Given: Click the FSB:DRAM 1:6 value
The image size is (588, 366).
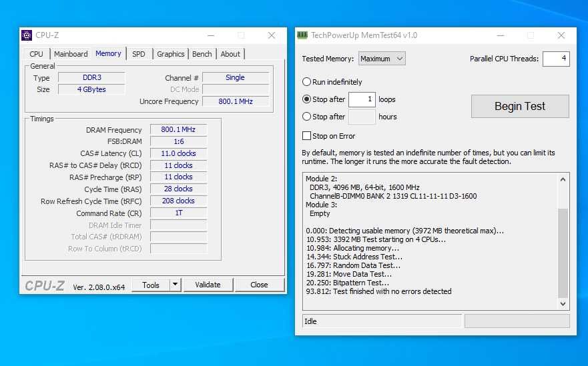Looking at the screenshot, I should 178,141.
